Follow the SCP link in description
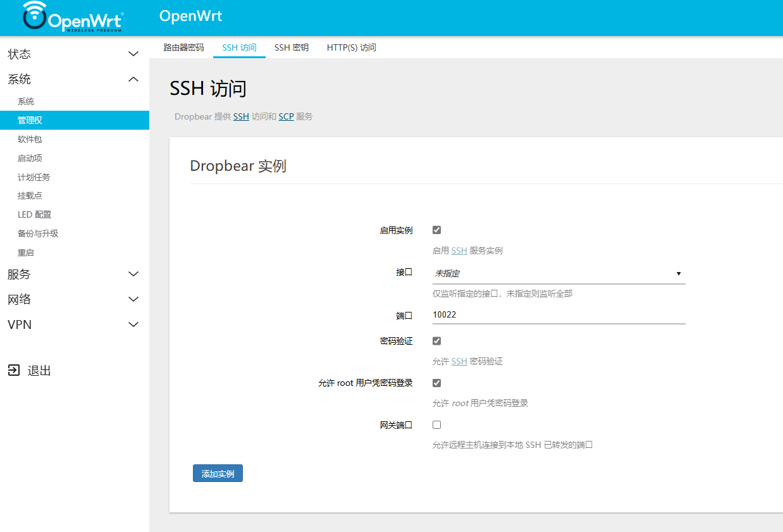The image size is (783, 532). [x=286, y=117]
